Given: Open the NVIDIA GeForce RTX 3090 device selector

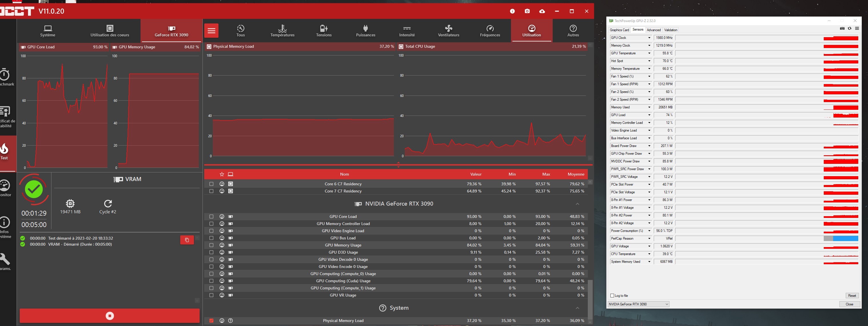Looking at the screenshot, I should (638, 304).
